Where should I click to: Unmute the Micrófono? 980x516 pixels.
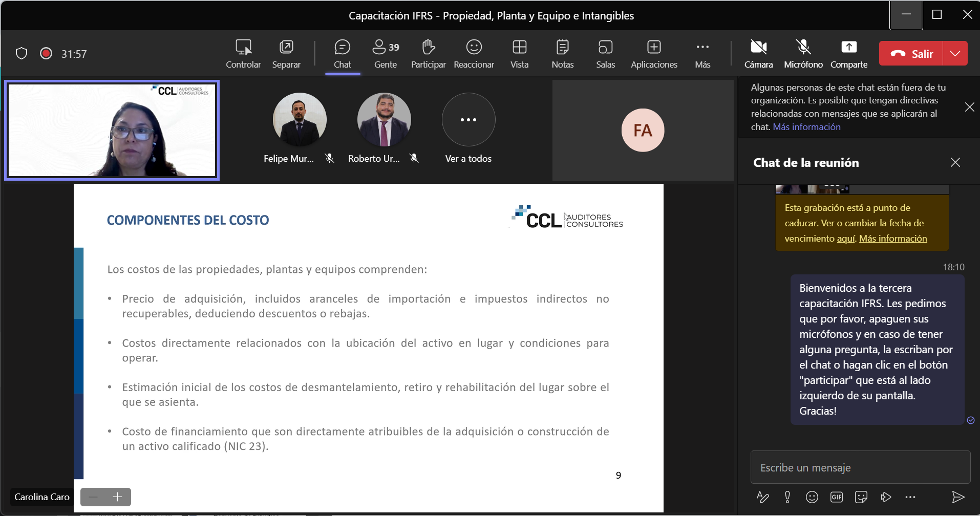803,54
